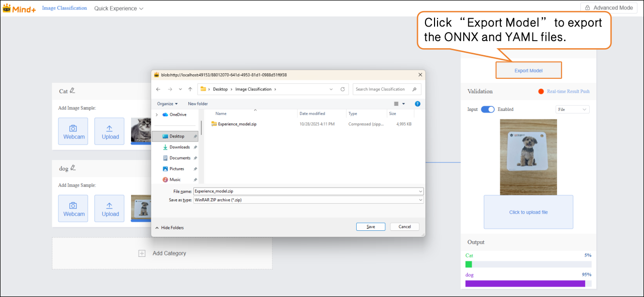
Task: Open the help icon in save dialog
Action: point(417,104)
